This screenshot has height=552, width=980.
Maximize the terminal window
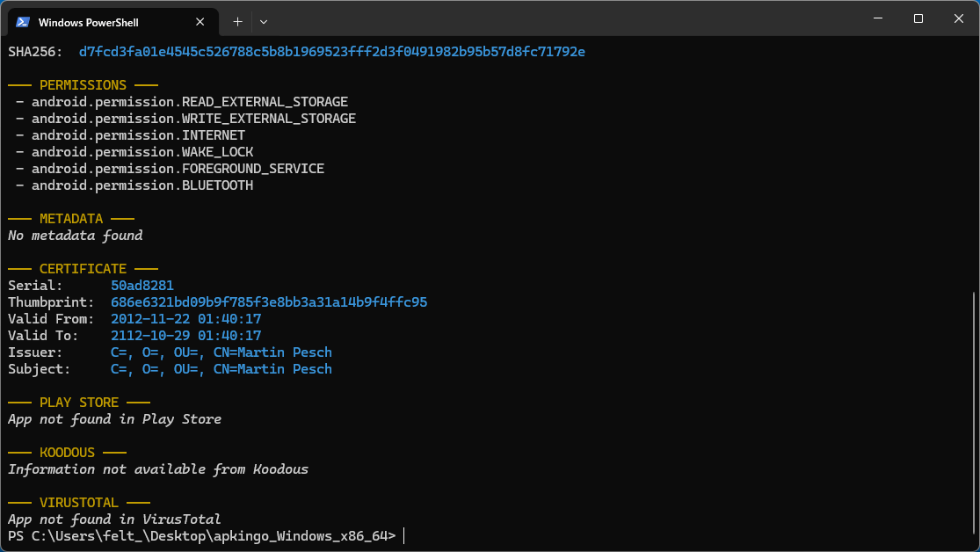coord(918,18)
